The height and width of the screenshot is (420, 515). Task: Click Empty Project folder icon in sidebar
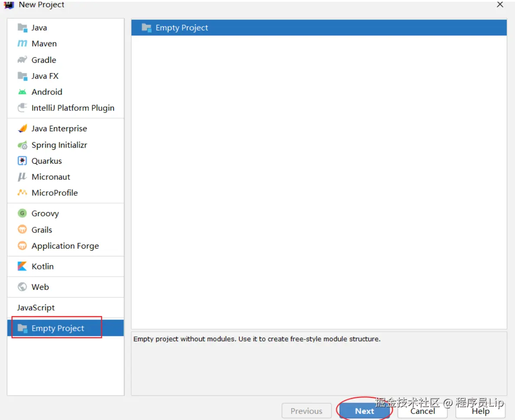23,328
